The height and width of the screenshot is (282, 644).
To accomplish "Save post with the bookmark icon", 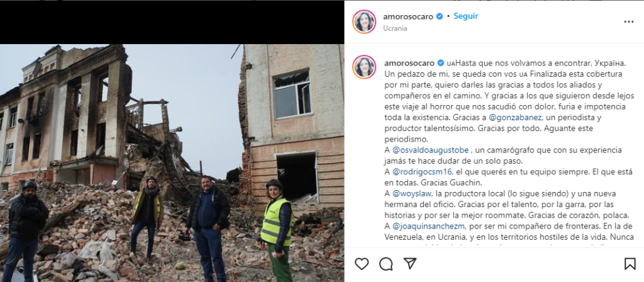I will [630, 264].
